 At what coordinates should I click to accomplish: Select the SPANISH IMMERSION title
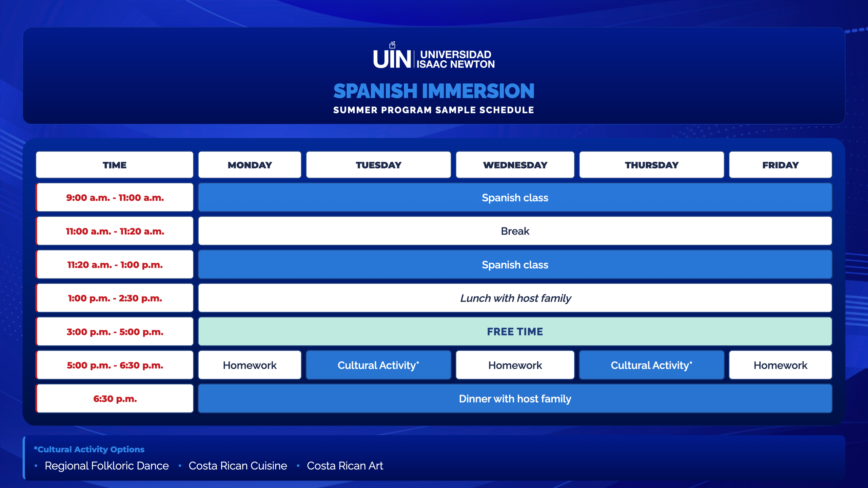pos(434,91)
